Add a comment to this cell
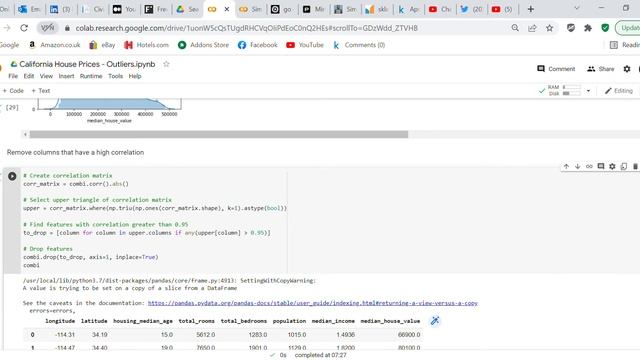The image size is (640, 360). (600, 167)
